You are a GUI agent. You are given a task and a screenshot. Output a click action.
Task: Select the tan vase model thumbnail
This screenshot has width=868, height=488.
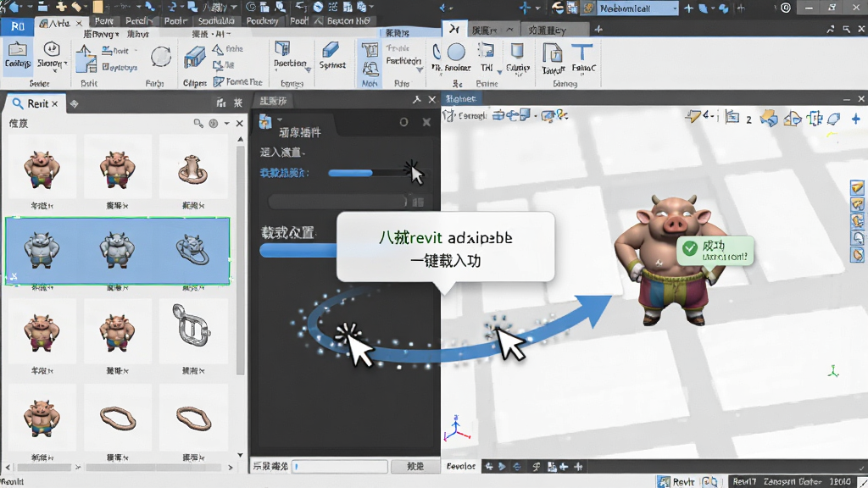click(x=192, y=169)
